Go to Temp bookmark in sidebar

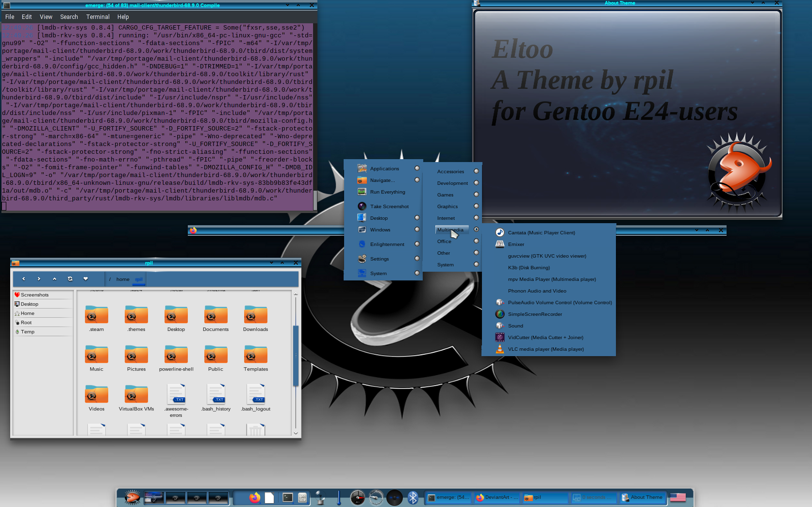[43, 331]
